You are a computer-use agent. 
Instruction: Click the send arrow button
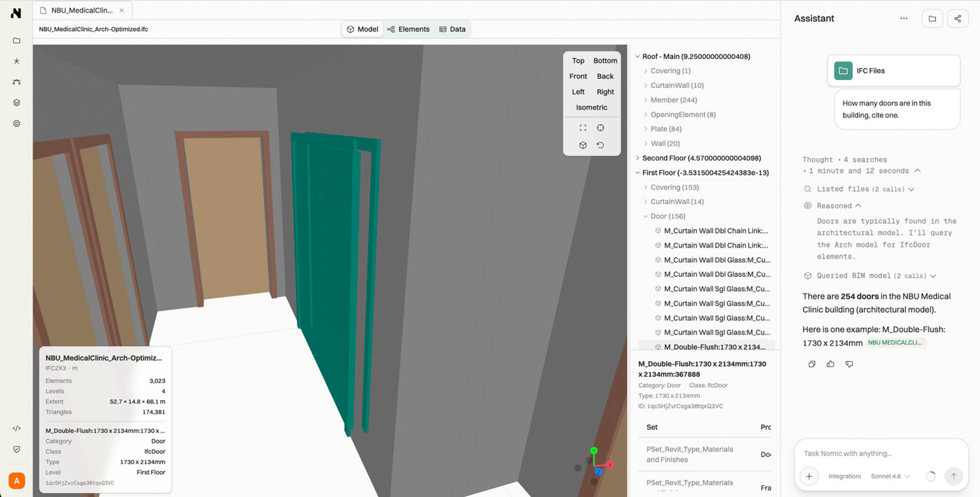coord(953,476)
